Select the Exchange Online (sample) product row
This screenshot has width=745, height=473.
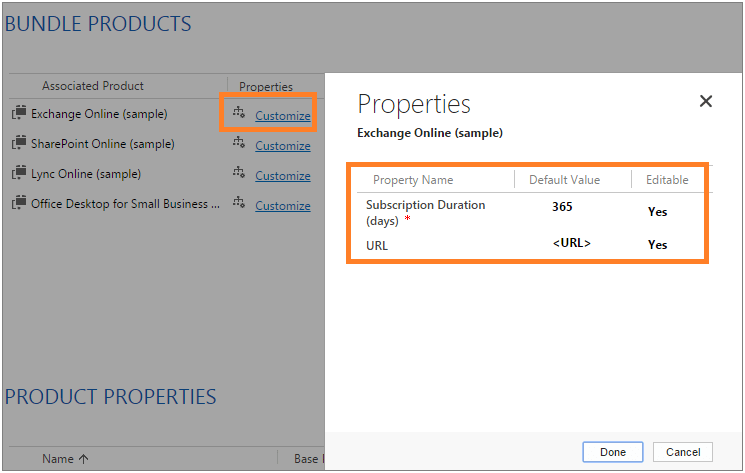tap(99, 114)
